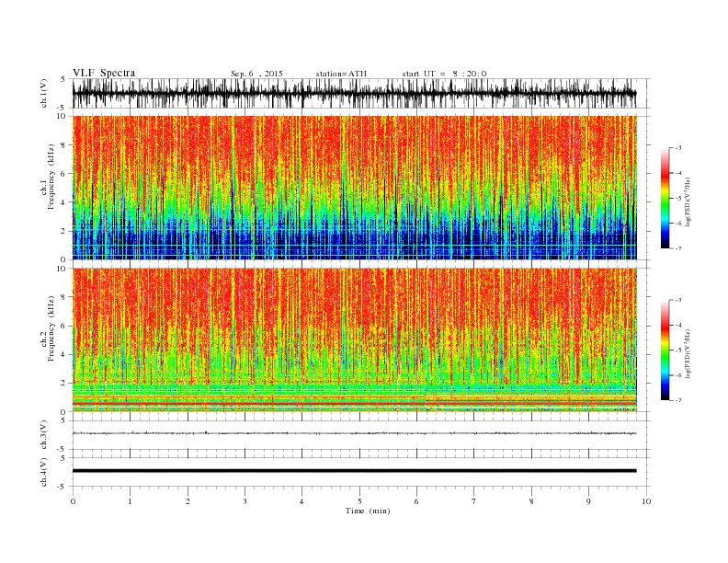Image resolution: width=728 pixels, height=563 pixels.
Task: Click the "ch.4(V)" axis label
Action: pos(44,472)
